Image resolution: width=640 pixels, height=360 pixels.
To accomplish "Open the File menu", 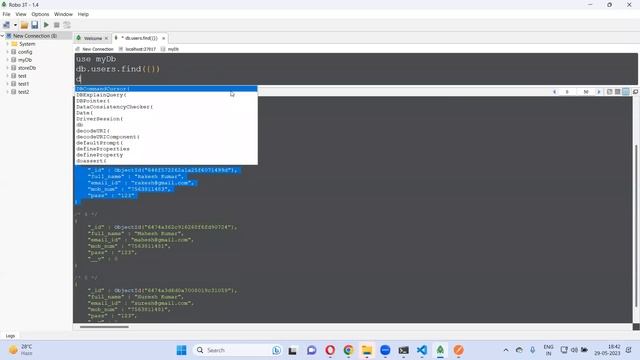I will (x=7, y=14).
